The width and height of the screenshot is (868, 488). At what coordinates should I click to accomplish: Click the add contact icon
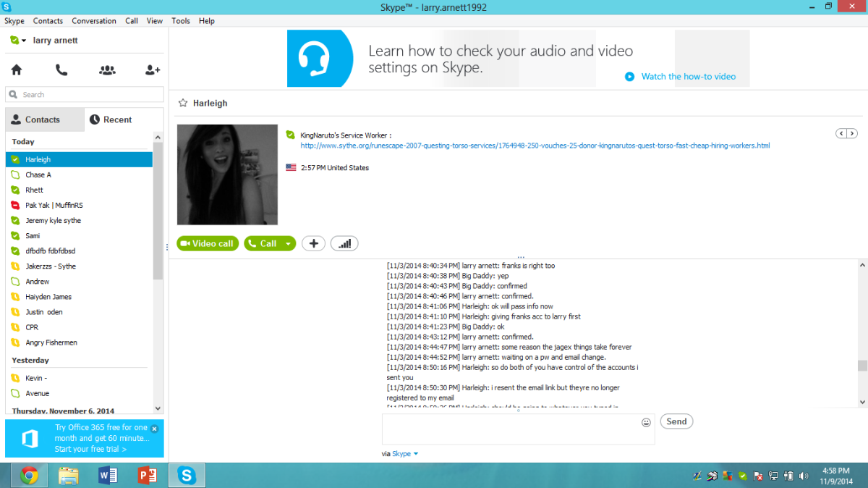click(x=153, y=70)
